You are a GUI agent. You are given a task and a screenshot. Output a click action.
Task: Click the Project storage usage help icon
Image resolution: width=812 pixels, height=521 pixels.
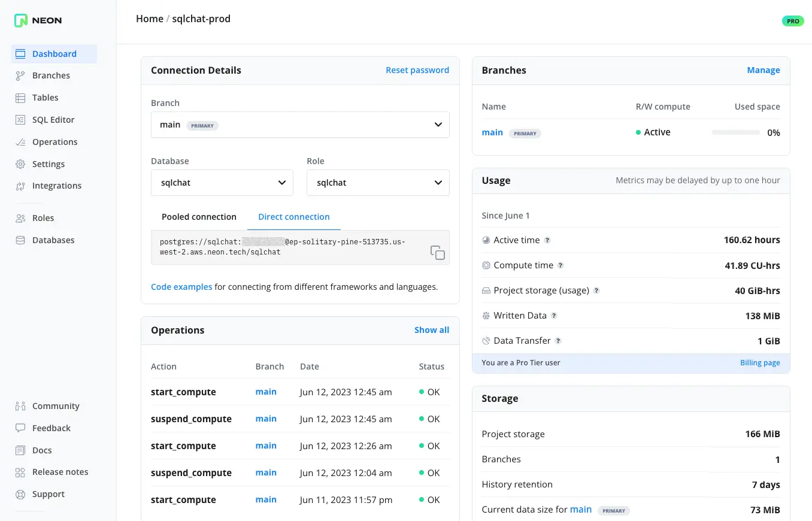(596, 290)
